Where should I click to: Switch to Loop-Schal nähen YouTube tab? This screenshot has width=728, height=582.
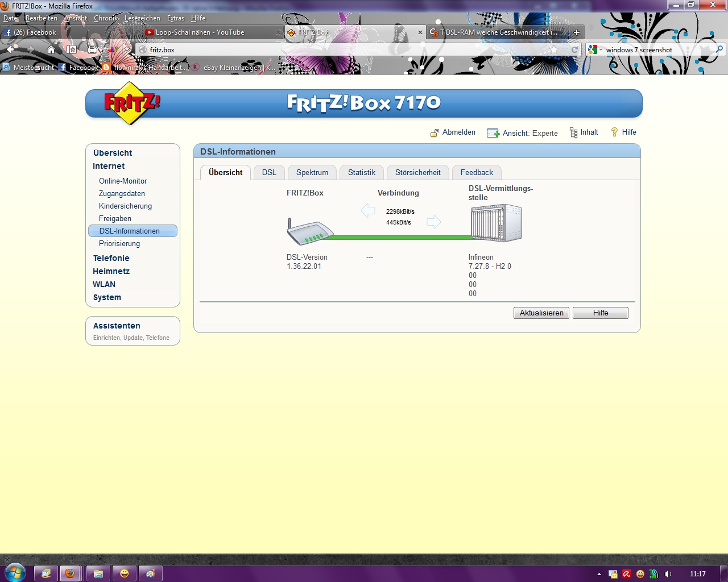(x=213, y=32)
